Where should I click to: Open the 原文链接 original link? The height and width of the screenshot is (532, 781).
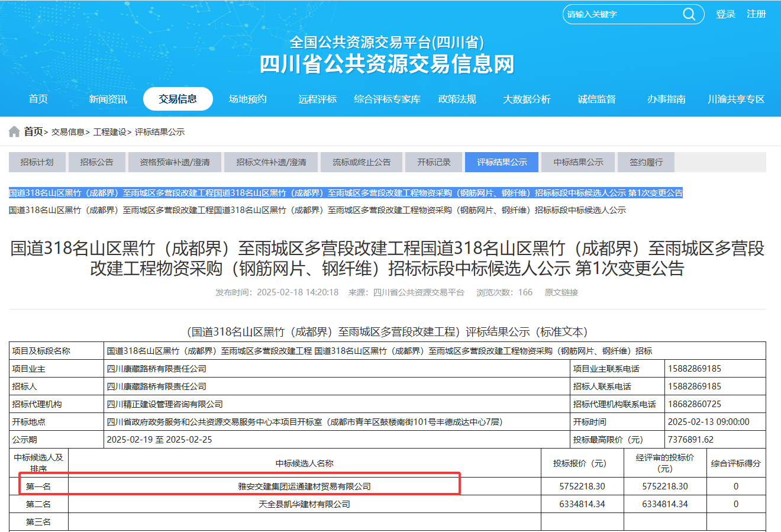561,292
